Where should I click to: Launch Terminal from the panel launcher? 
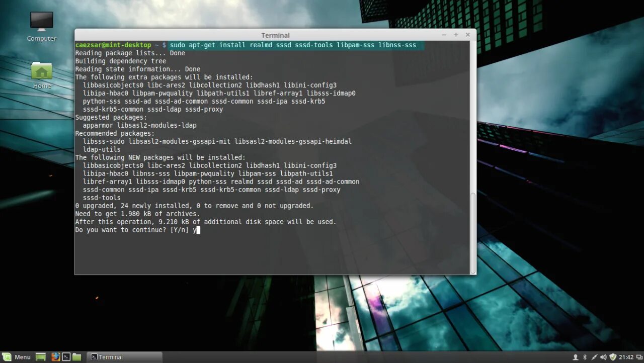point(66,357)
